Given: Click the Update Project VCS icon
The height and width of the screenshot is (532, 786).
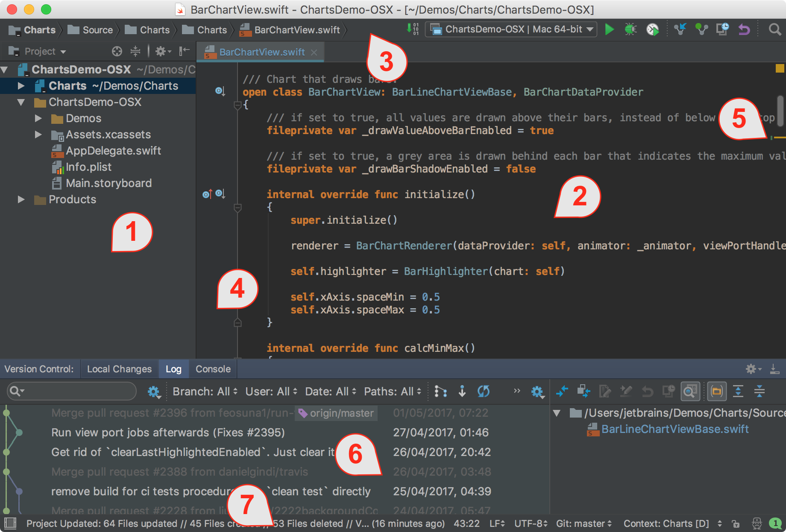Looking at the screenshot, I should pos(680,29).
